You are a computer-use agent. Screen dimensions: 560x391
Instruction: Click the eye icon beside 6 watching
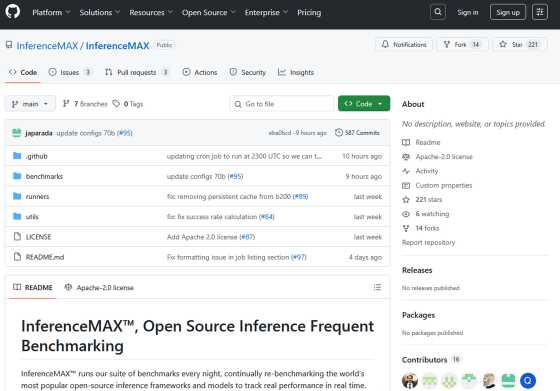tap(406, 214)
